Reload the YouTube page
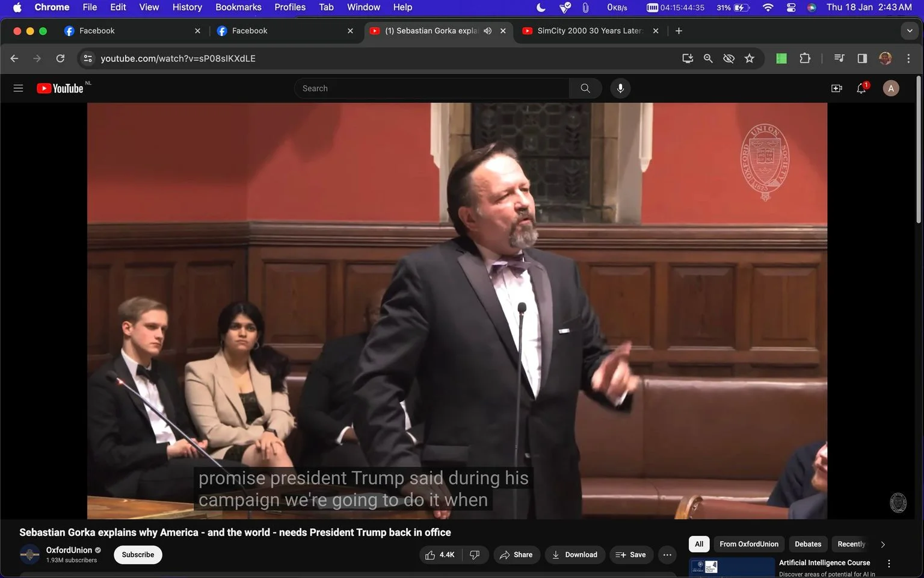 (60, 58)
